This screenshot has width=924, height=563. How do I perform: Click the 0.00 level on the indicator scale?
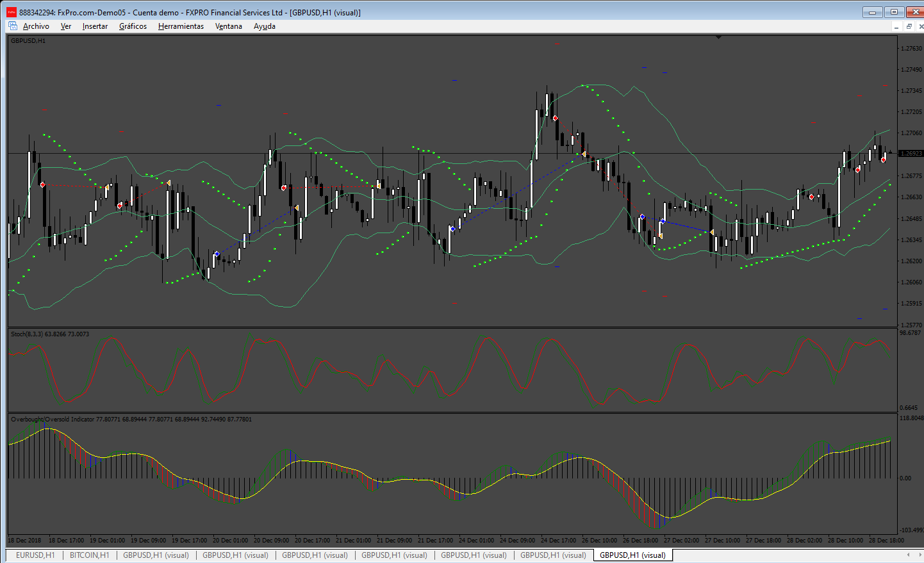click(x=905, y=478)
